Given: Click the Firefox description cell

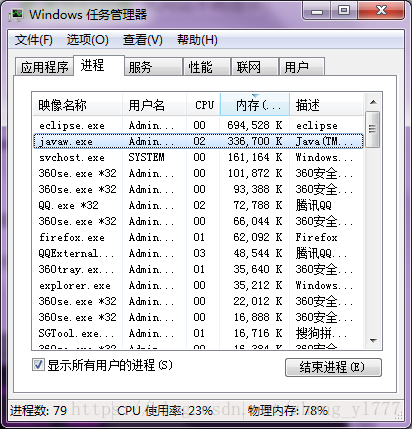Looking at the screenshot, I should pyautogui.click(x=316, y=237).
